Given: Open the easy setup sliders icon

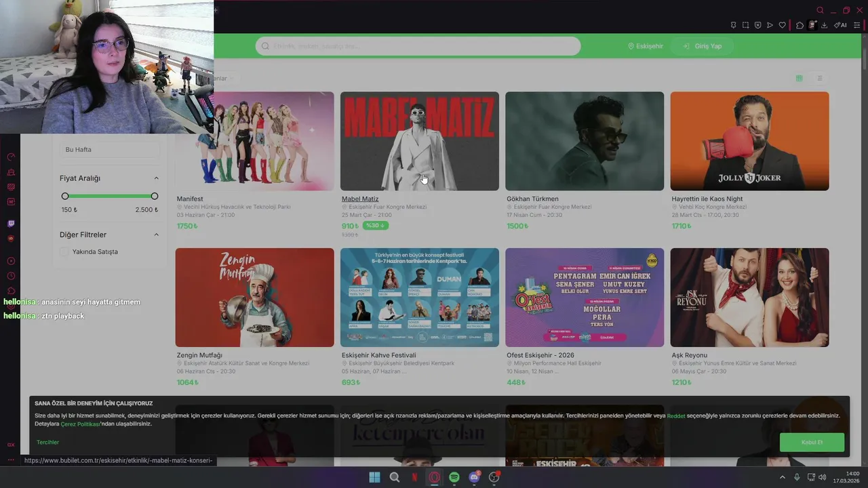Looking at the screenshot, I should [856, 25].
